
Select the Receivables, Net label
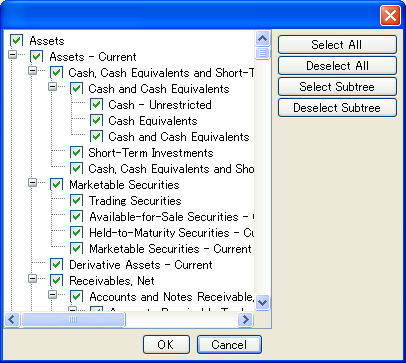pos(112,281)
